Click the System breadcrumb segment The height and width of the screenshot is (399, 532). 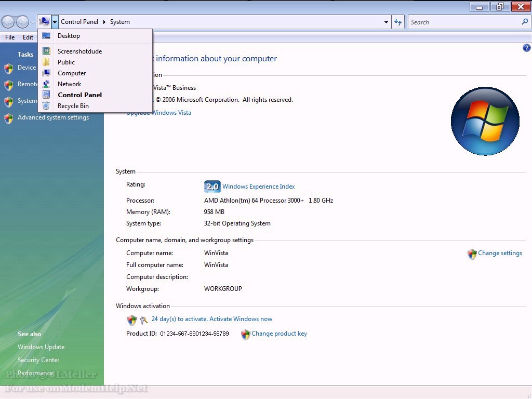(120, 22)
